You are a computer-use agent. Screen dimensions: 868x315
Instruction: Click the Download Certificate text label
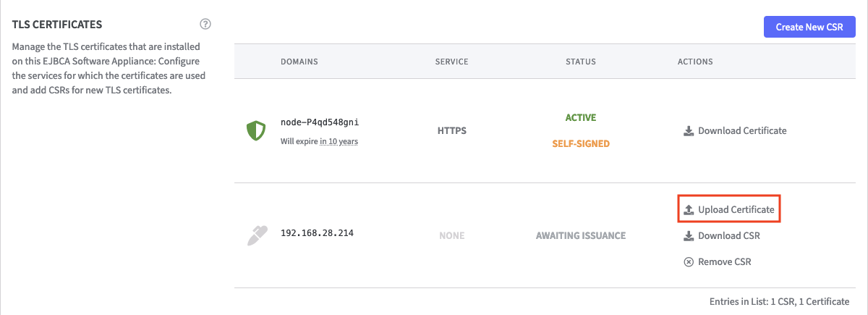[741, 131]
